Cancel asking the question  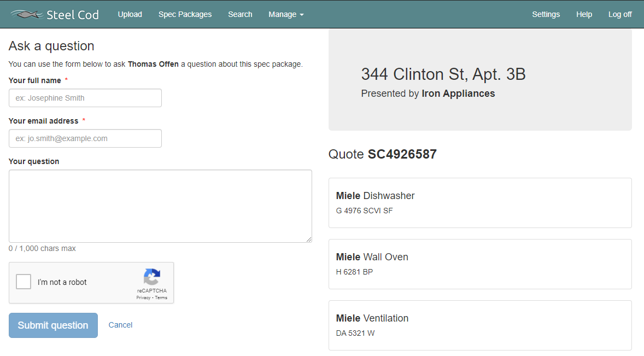click(120, 325)
